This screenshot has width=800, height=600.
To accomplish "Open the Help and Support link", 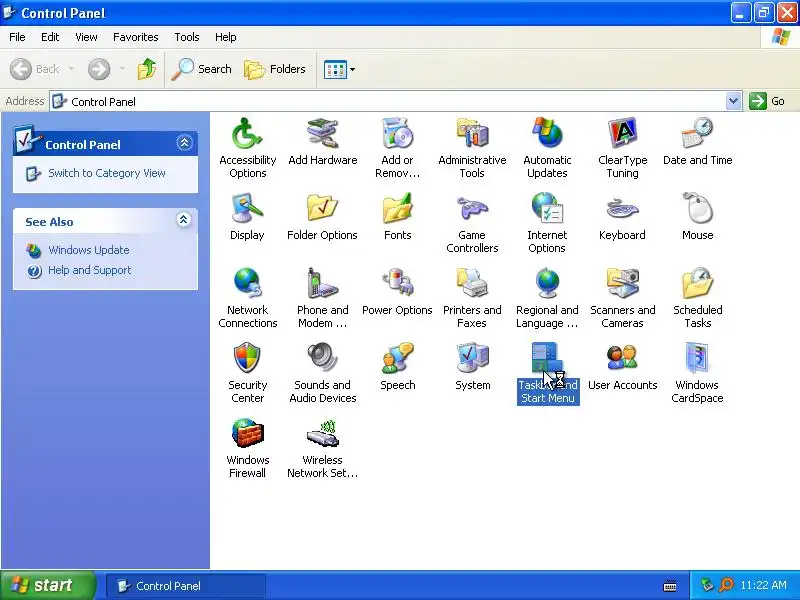I will 90,270.
